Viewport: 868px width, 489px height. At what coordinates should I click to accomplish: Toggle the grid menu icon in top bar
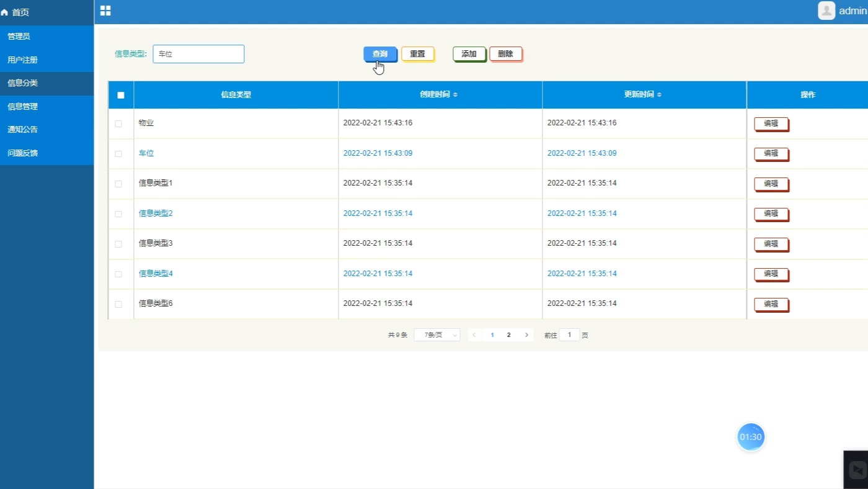point(105,11)
